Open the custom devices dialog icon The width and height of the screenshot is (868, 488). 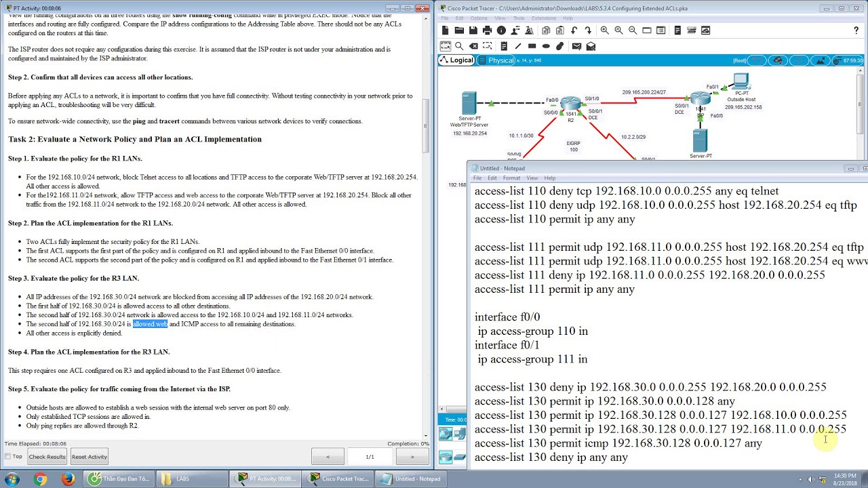661,30
